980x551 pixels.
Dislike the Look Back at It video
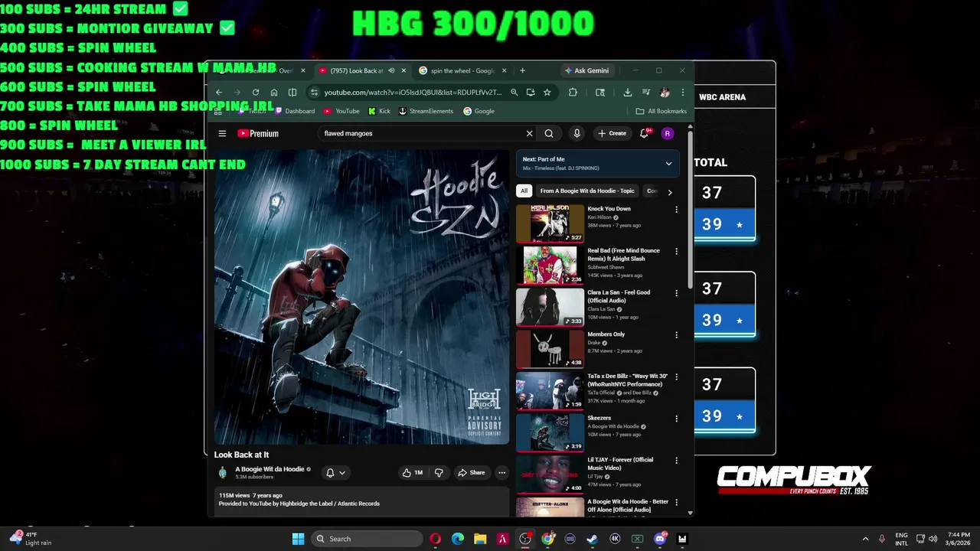pos(439,473)
